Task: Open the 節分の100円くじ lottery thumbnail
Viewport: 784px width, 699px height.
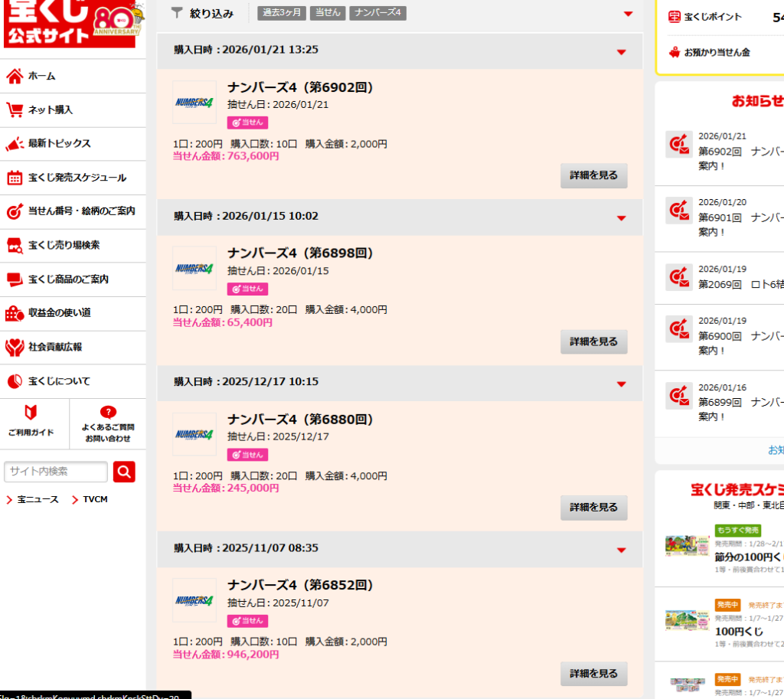Action: point(688,545)
